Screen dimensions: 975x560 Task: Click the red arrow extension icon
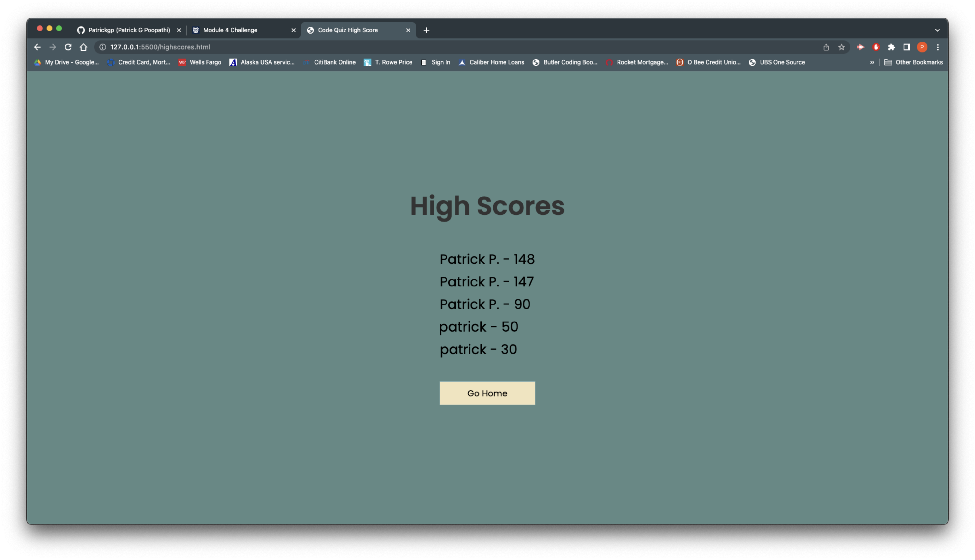(x=861, y=47)
